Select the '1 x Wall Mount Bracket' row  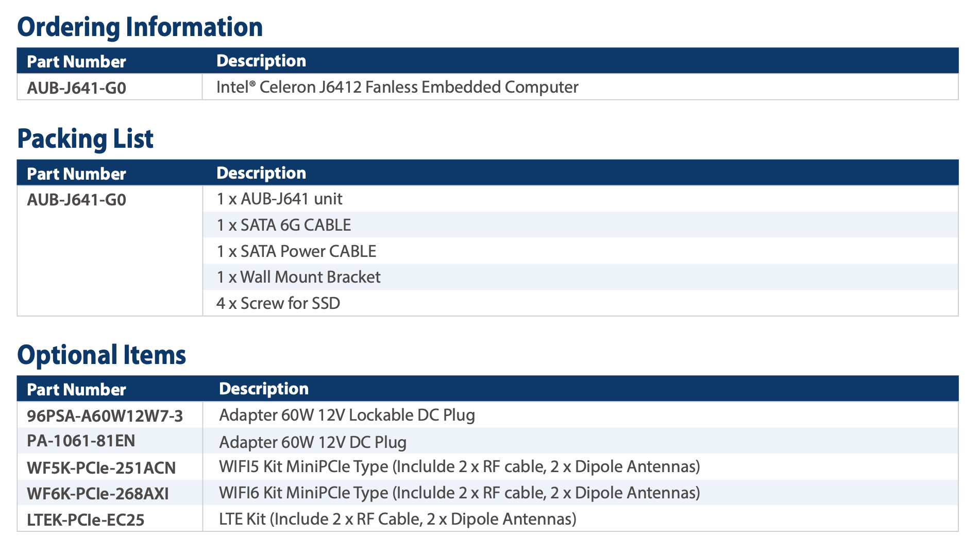pyautogui.click(x=298, y=277)
